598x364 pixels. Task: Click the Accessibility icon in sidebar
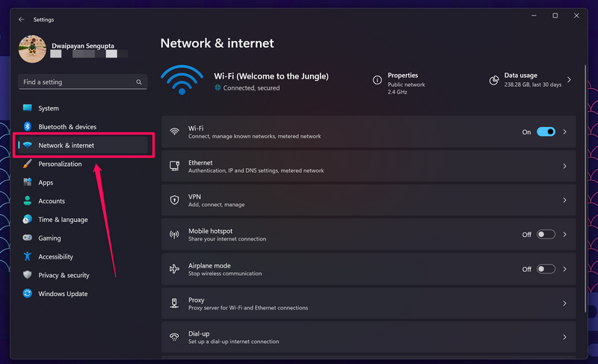(28, 257)
